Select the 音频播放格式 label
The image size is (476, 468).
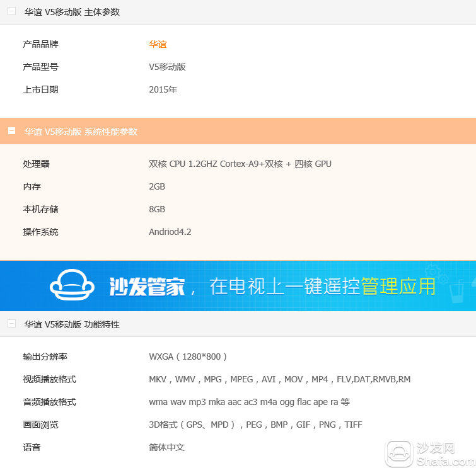tap(49, 402)
